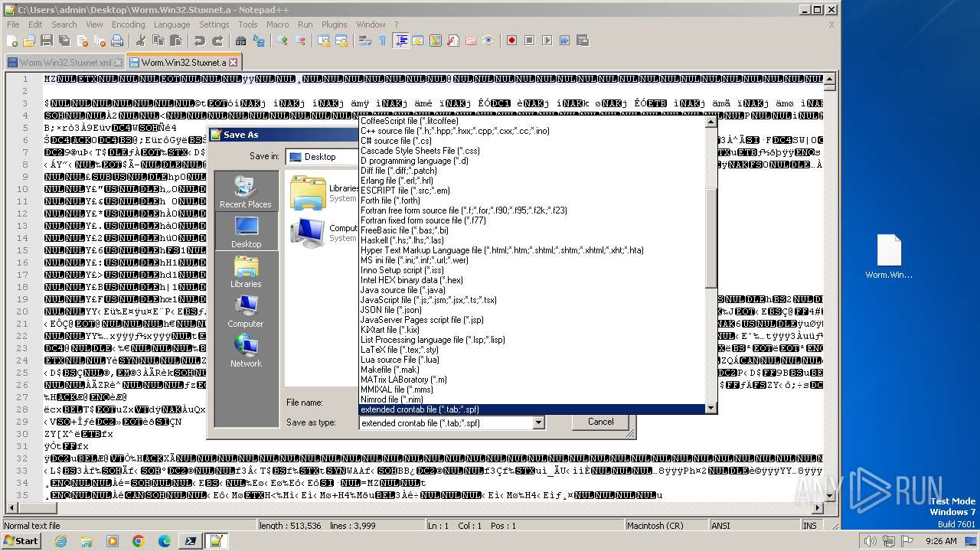This screenshot has height=551, width=980.
Task: Toggle the Monitoring eye icon
Action: [x=488, y=41]
